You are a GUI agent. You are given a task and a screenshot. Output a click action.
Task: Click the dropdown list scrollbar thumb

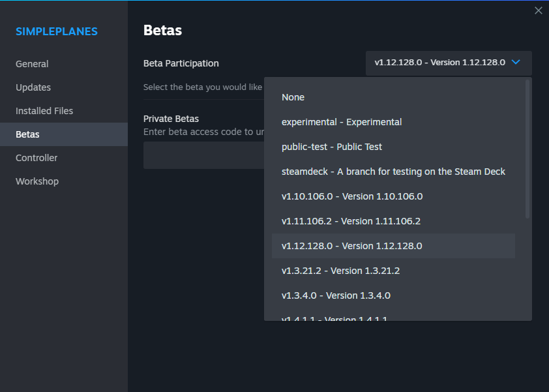pos(527,149)
